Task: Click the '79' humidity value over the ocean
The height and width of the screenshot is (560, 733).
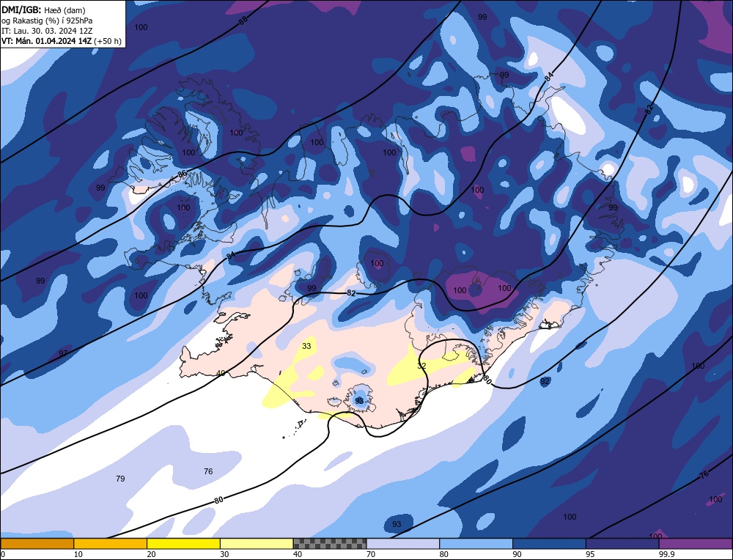Action: tap(120, 479)
